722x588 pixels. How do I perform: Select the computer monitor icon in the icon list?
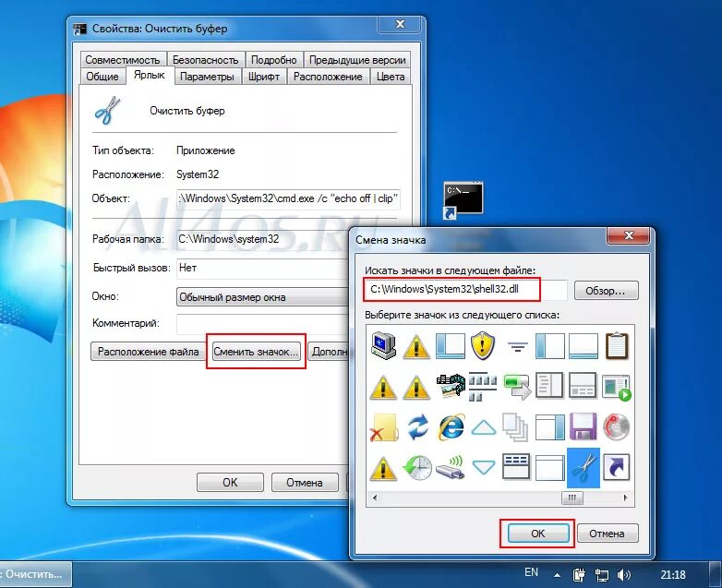[x=383, y=345]
